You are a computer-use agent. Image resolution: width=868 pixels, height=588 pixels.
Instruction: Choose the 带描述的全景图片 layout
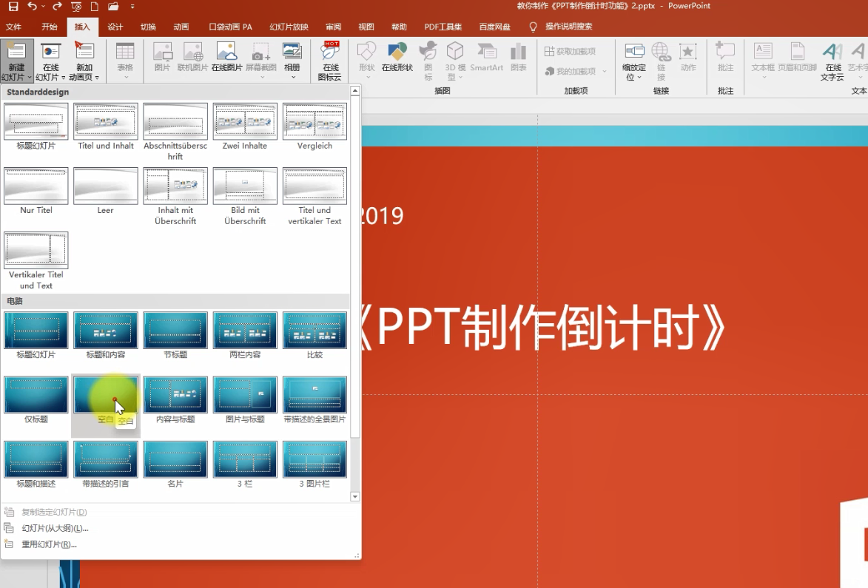tap(314, 400)
